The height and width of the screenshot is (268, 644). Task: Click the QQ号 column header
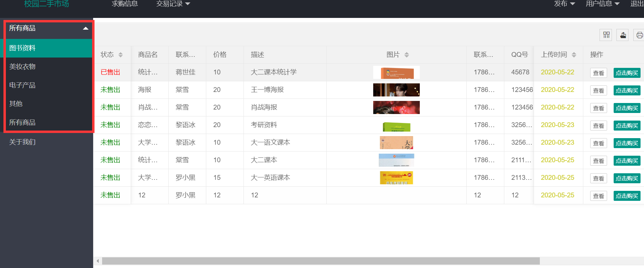[x=520, y=55]
